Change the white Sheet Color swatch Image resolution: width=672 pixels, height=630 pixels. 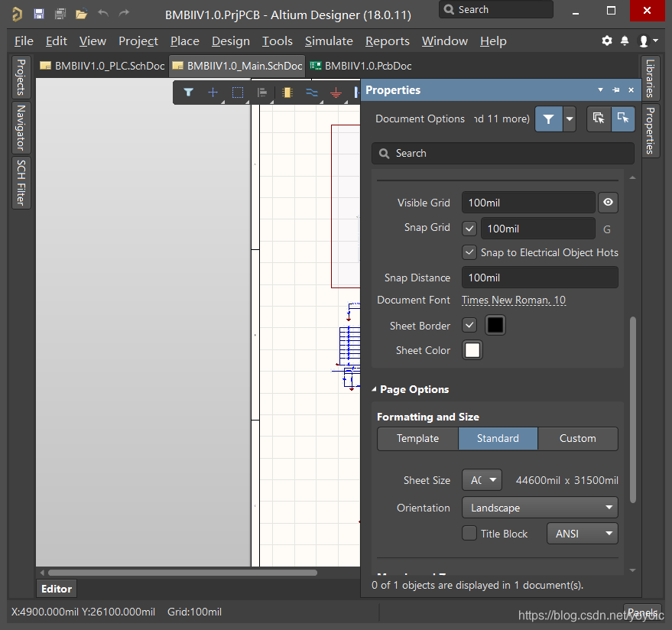tap(472, 350)
